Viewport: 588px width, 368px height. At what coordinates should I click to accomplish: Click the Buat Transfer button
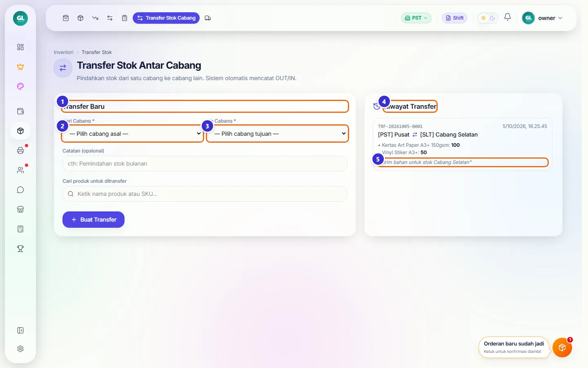94,220
